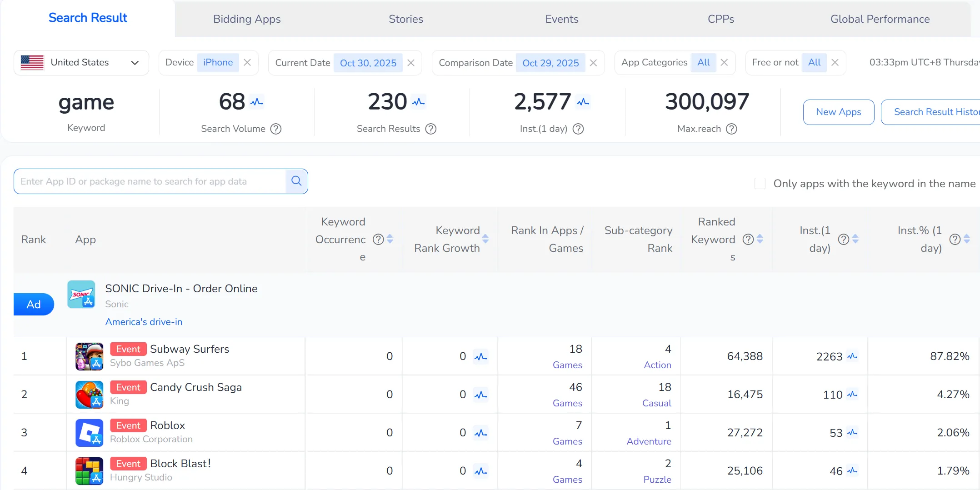Open Candy Crush Saga installs trend icon
The height and width of the screenshot is (490, 980).
pyautogui.click(x=852, y=395)
